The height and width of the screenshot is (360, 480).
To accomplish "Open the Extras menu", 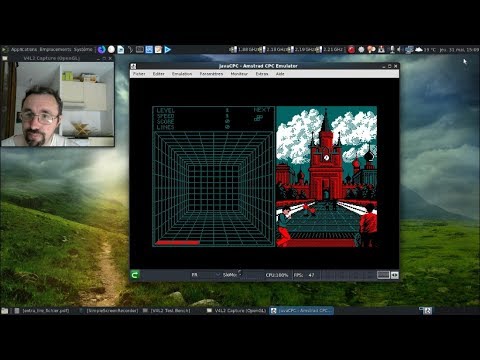I will (262, 74).
